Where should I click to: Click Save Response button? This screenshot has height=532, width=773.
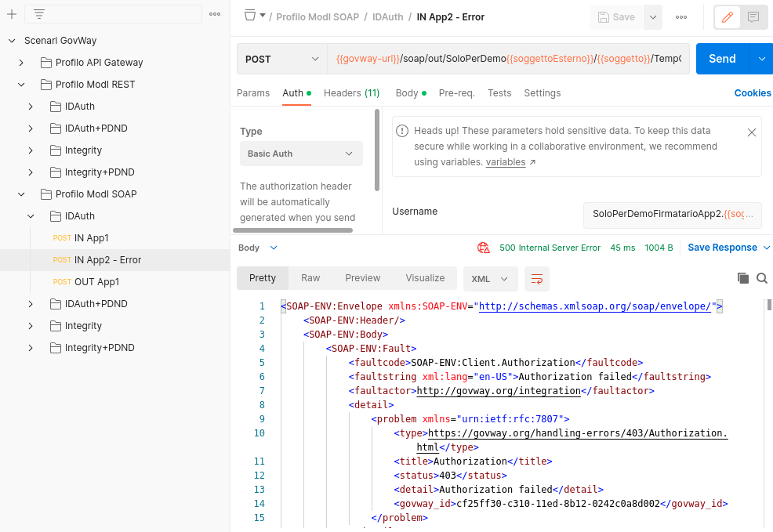tap(722, 248)
